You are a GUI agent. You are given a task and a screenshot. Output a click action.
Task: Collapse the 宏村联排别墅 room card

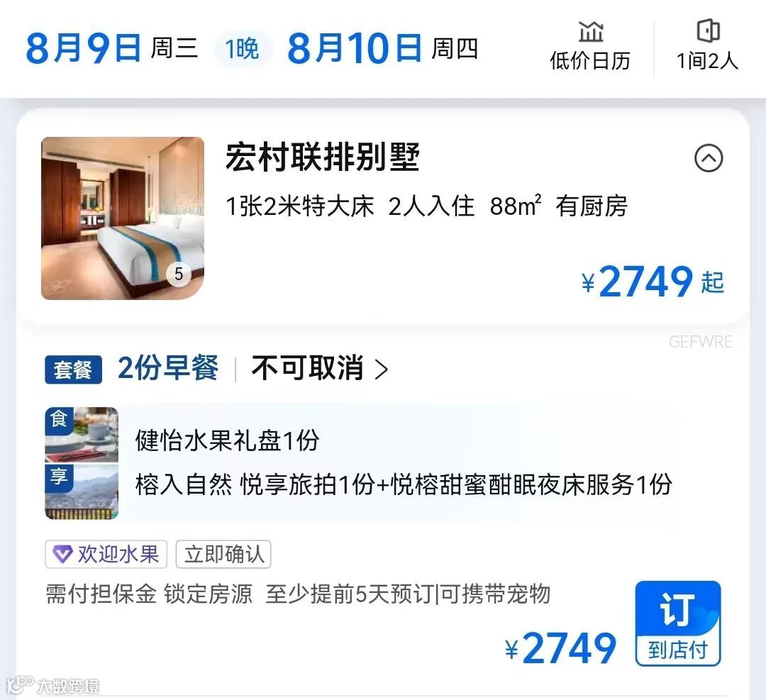point(709,158)
